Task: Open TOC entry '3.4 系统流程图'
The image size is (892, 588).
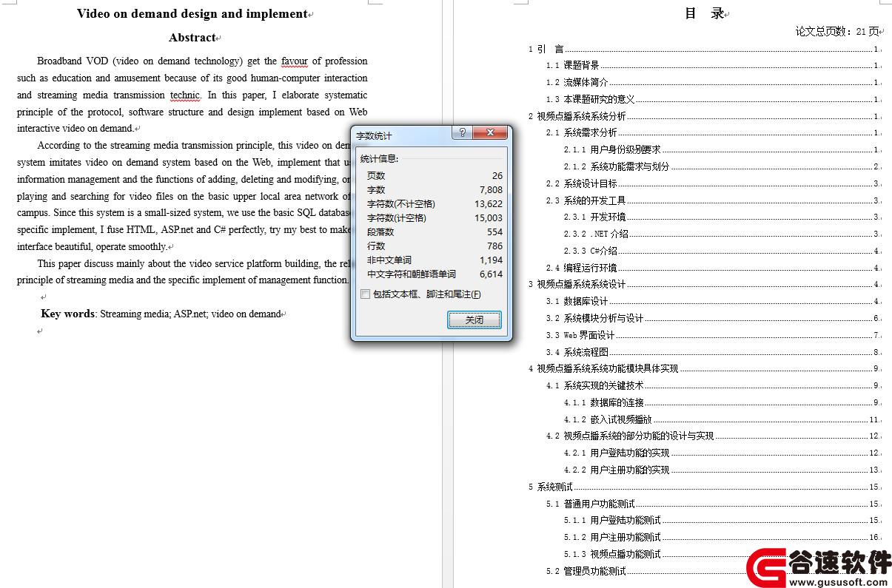Action: 713,353
